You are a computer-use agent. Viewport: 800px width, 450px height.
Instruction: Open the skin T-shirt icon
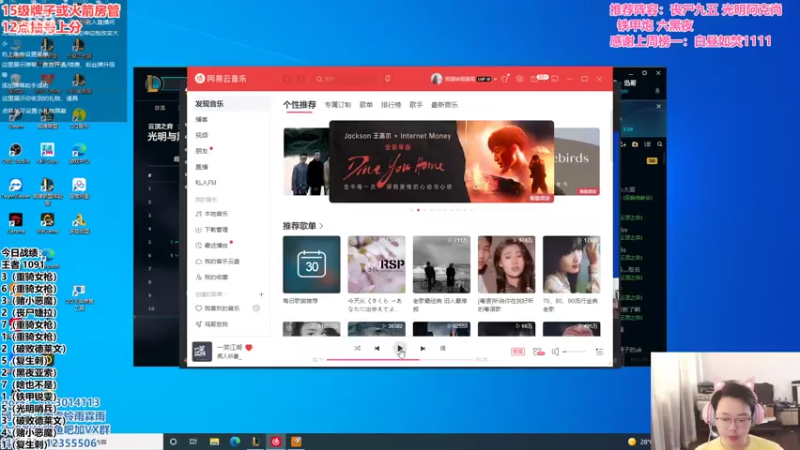(505, 79)
